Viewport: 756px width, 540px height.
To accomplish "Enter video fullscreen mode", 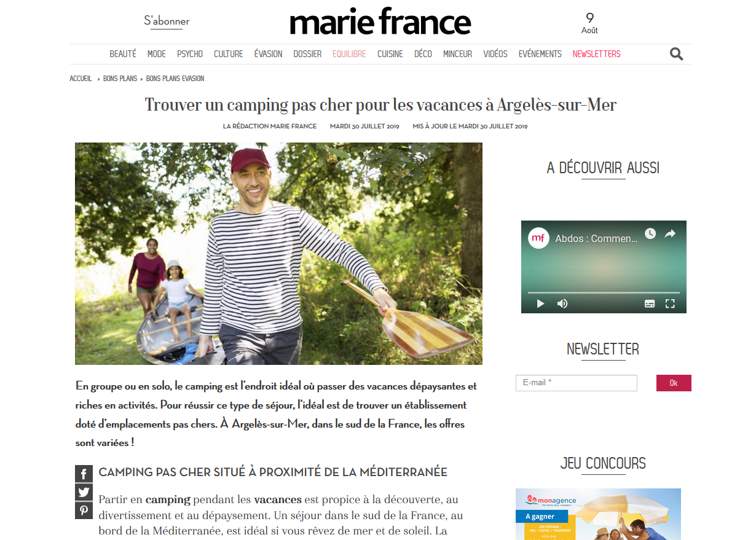I will (670, 303).
